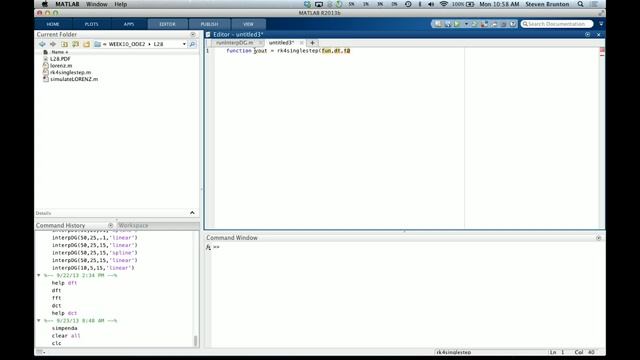Switch to the VIEW ribbon tab

point(248,24)
